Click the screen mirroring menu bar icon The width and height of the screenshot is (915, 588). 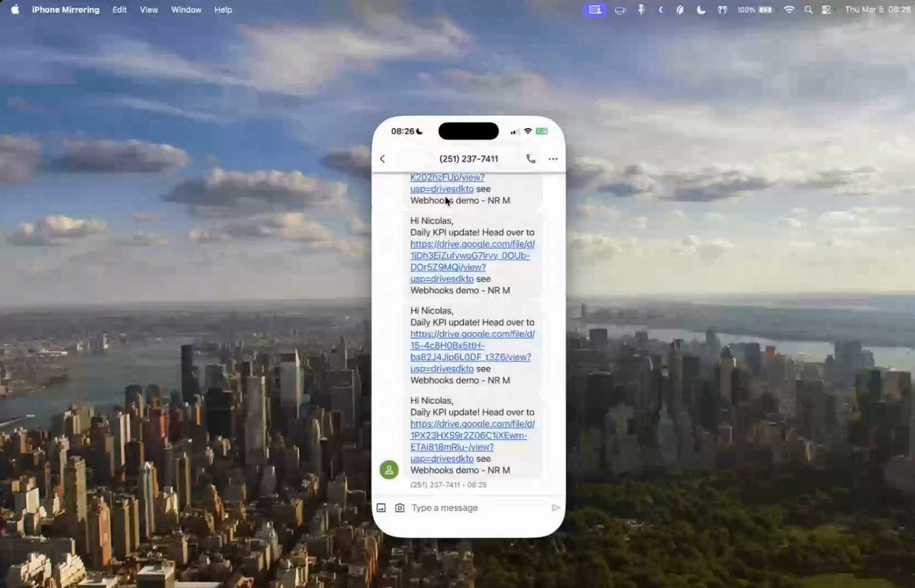pos(594,10)
